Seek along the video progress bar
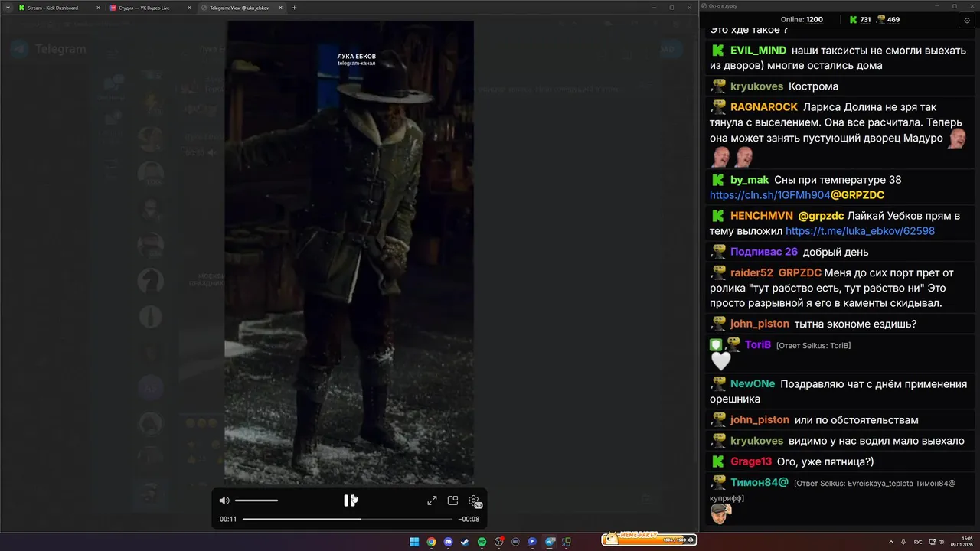 coord(348,519)
